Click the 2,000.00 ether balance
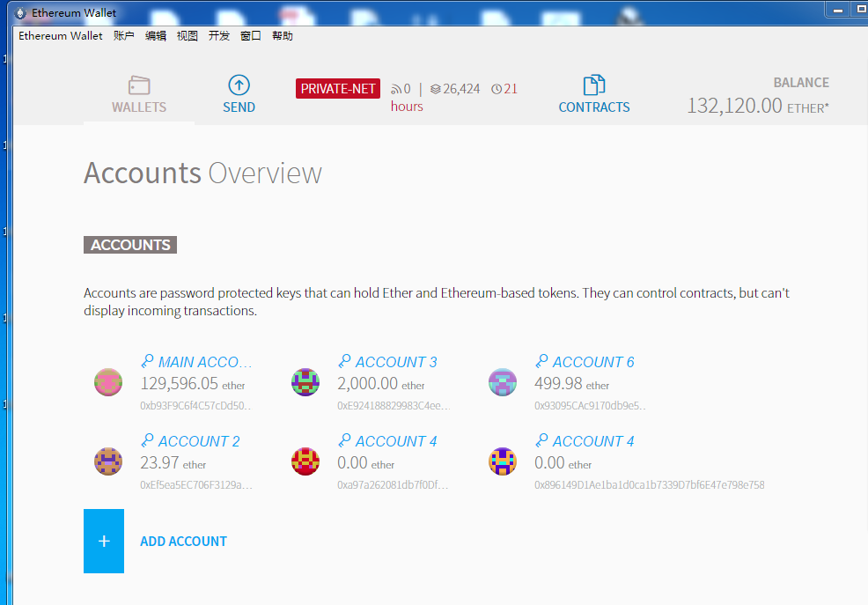Screen dimensions: 868x605 (381, 384)
